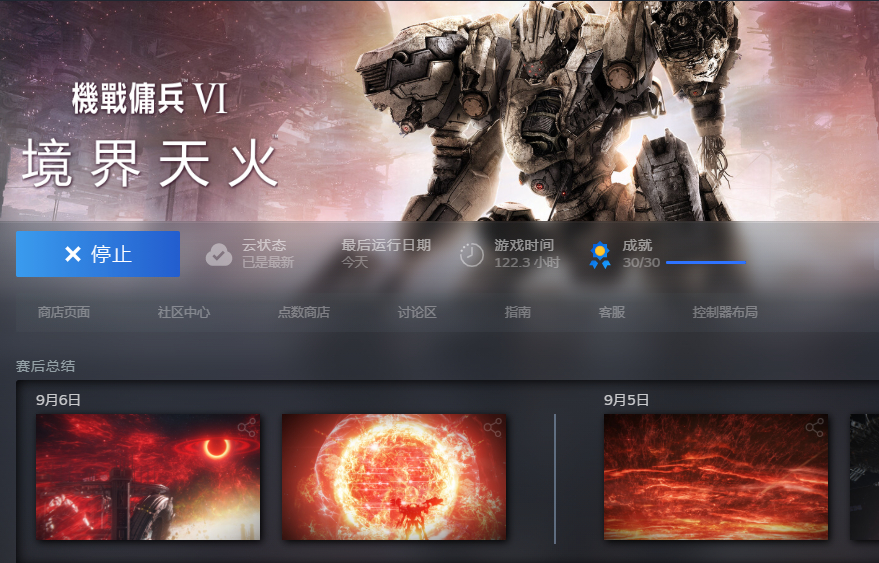Share the red eclipse ring screenshot

pos(247,428)
